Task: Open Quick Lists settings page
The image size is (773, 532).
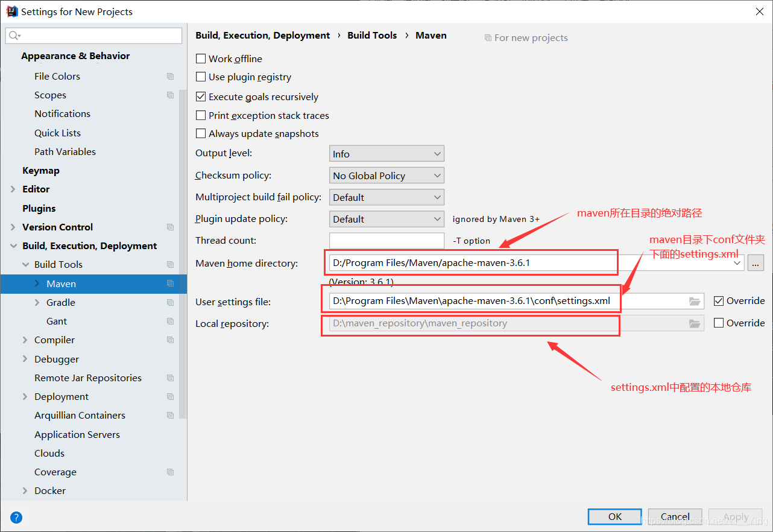Action: (x=57, y=133)
